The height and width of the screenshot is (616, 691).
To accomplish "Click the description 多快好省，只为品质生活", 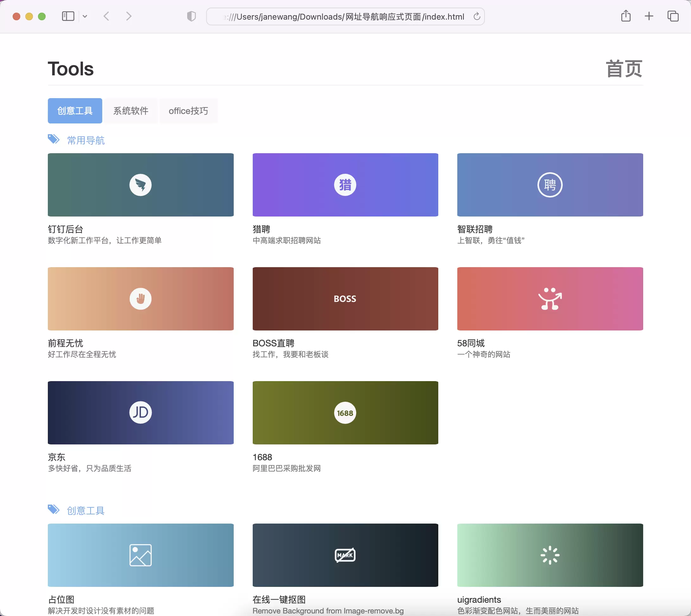I will click(x=89, y=468).
